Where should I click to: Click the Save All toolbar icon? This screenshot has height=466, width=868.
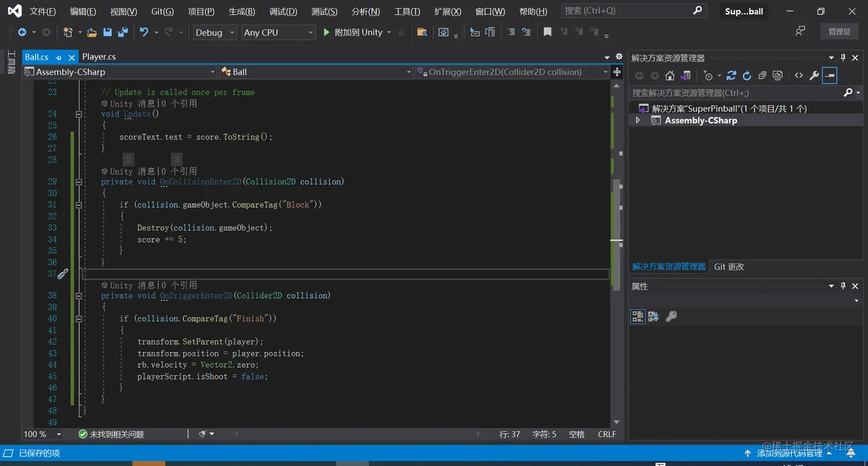point(122,33)
